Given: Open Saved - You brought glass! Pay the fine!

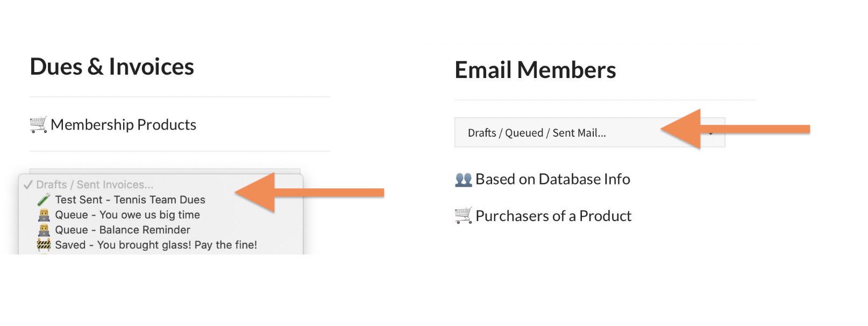Looking at the screenshot, I should (156, 245).
